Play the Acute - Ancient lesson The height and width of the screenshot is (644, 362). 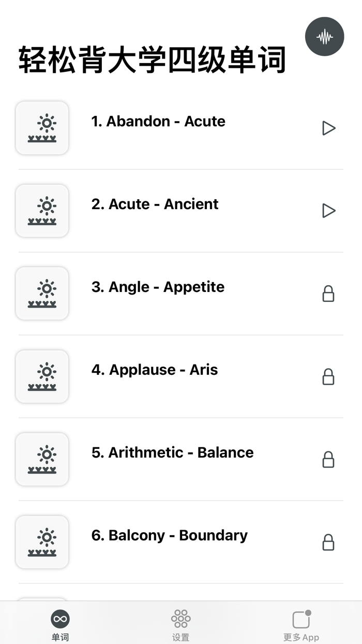[x=329, y=211]
